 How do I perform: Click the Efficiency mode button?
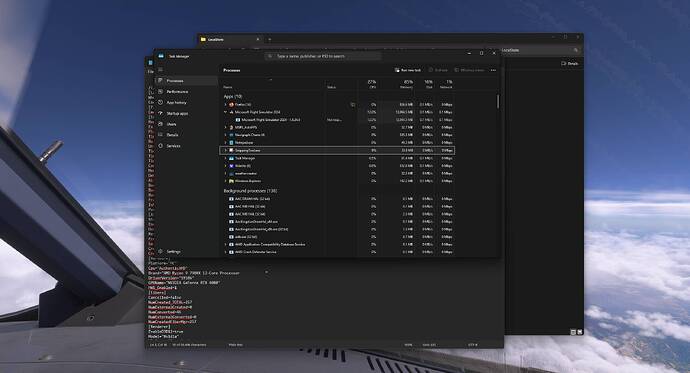(470, 70)
